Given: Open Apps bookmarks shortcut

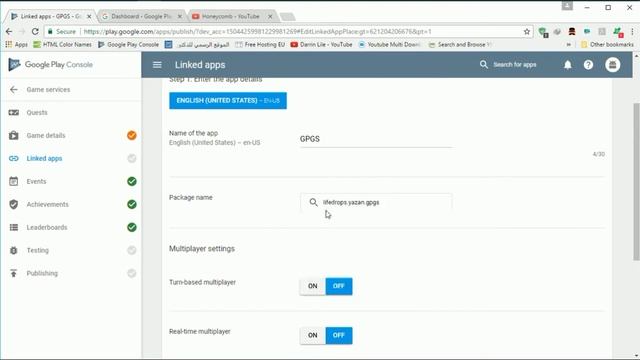Looking at the screenshot, I should click(x=17, y=44).
